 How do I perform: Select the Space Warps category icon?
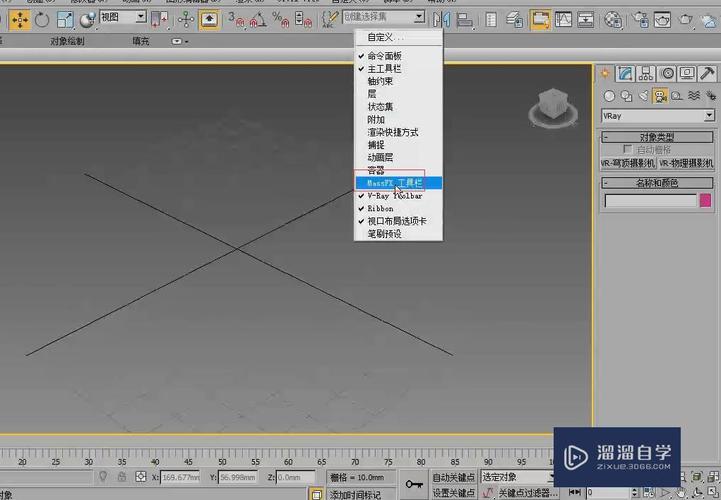(694, 96)
